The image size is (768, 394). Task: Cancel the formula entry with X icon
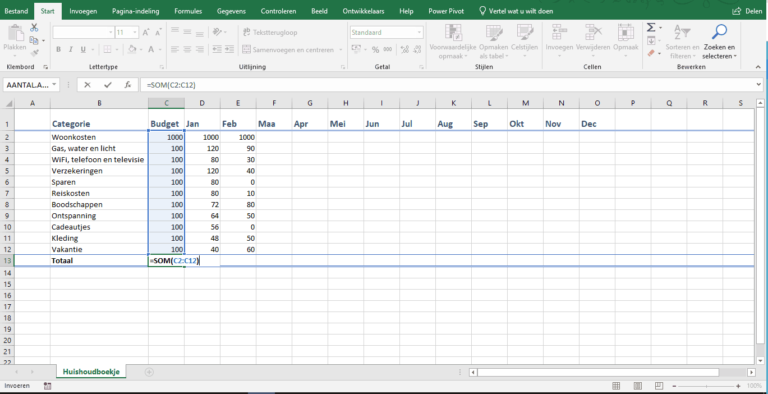pos(87,85)
